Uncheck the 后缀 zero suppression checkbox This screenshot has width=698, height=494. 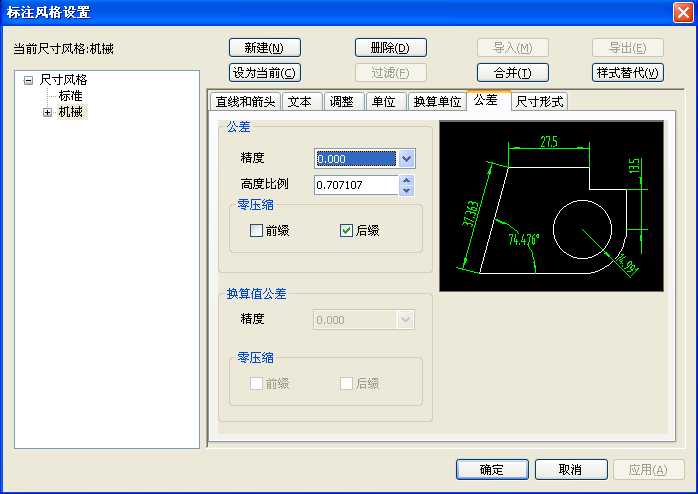coord(347,231)
